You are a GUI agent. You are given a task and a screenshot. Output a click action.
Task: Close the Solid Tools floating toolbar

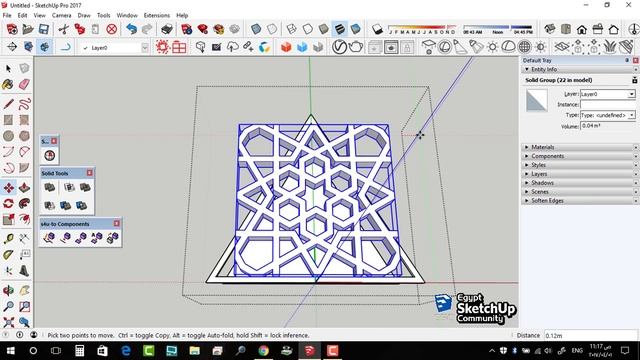[89, 173]
